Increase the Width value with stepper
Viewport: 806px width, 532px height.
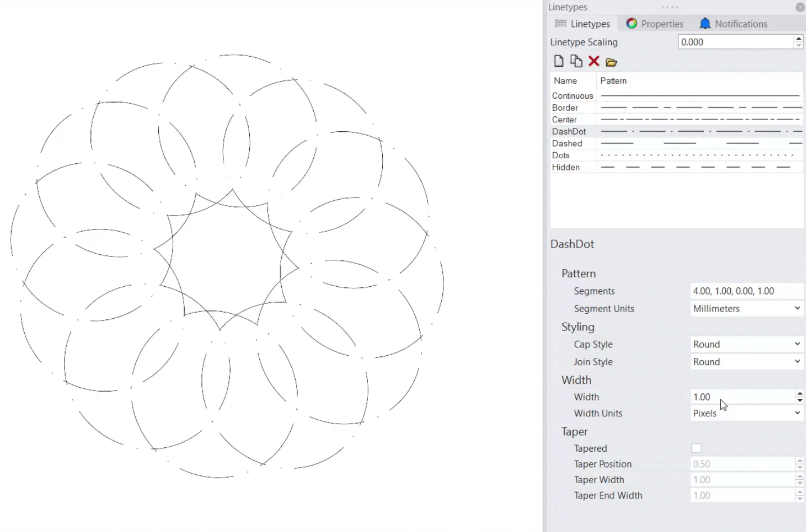tap(800, 393)
